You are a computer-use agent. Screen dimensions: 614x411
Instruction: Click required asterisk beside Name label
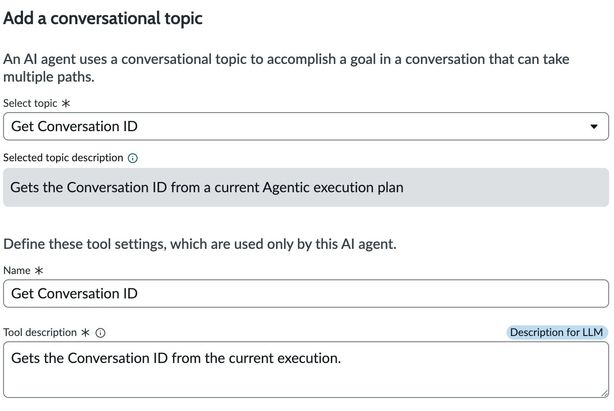[40, 270]
